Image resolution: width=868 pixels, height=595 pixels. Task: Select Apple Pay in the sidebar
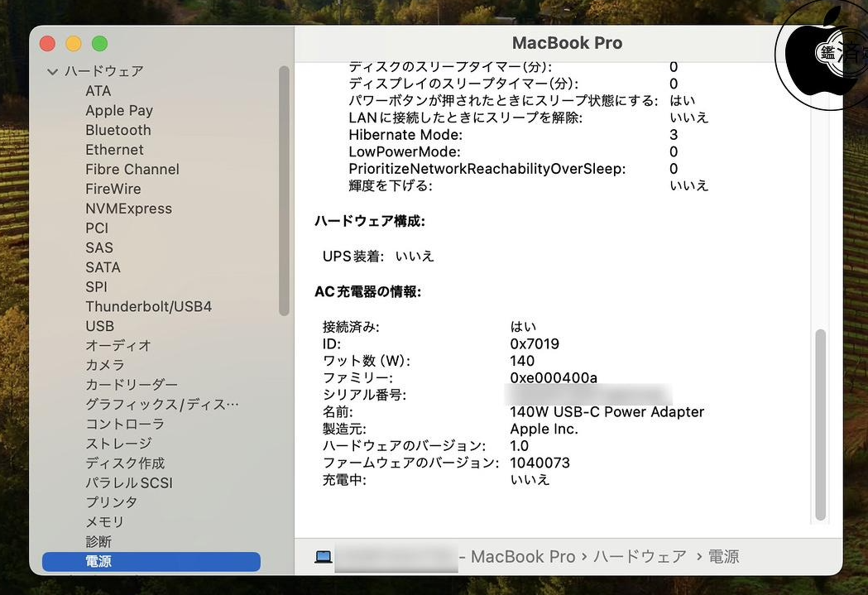[118, 110]
